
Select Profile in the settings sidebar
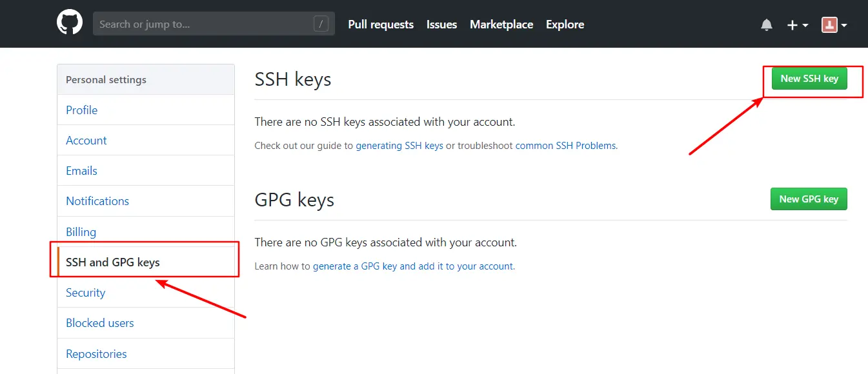pyautogui.click(x=82, y=110)
